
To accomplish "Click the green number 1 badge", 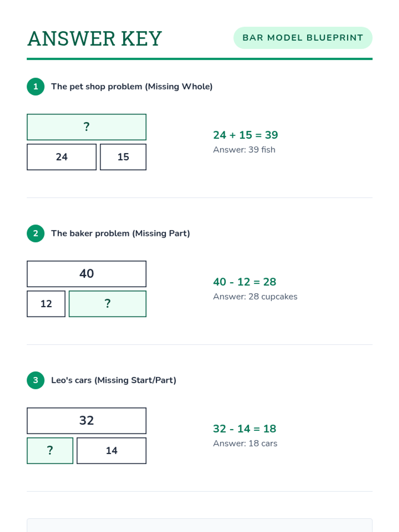I will (36, 87).
